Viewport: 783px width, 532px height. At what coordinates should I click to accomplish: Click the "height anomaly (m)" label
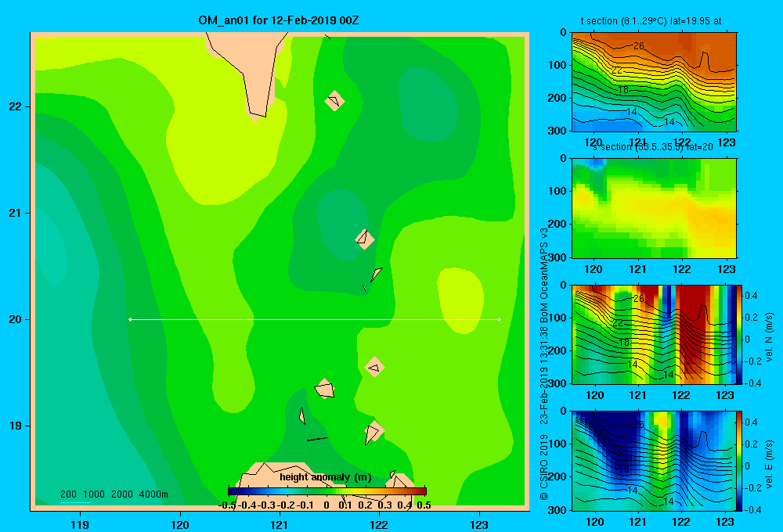coord(326,477)
